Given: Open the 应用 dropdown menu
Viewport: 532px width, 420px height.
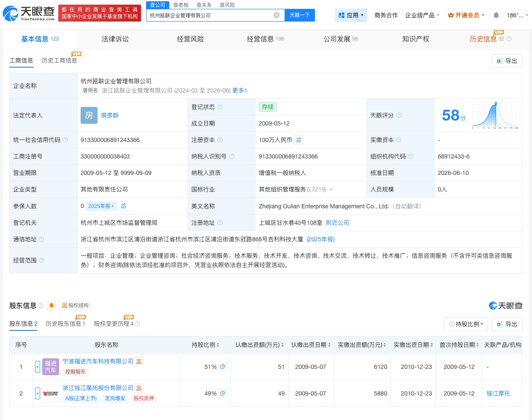Looking at the screenshot, I should (351, 15).
